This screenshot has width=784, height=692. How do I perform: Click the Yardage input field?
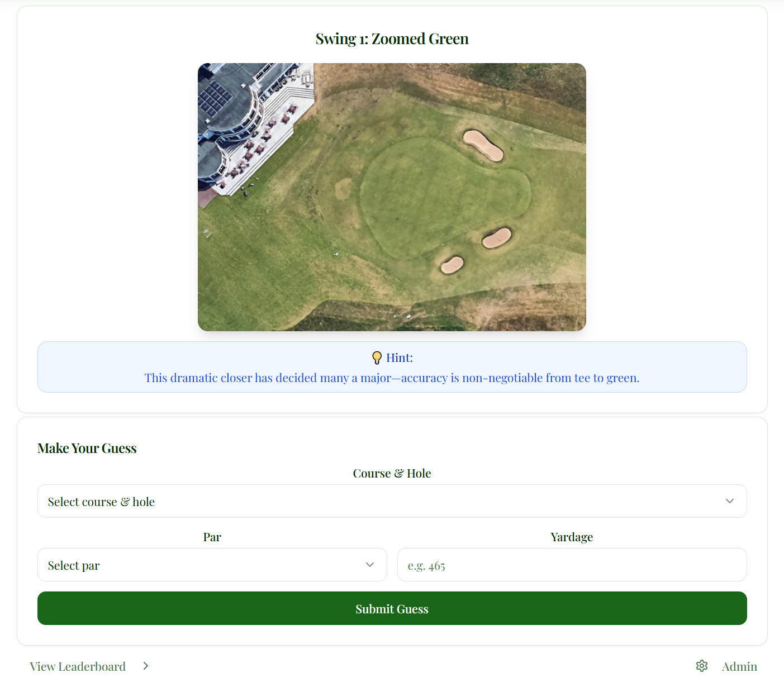(572, 565)
